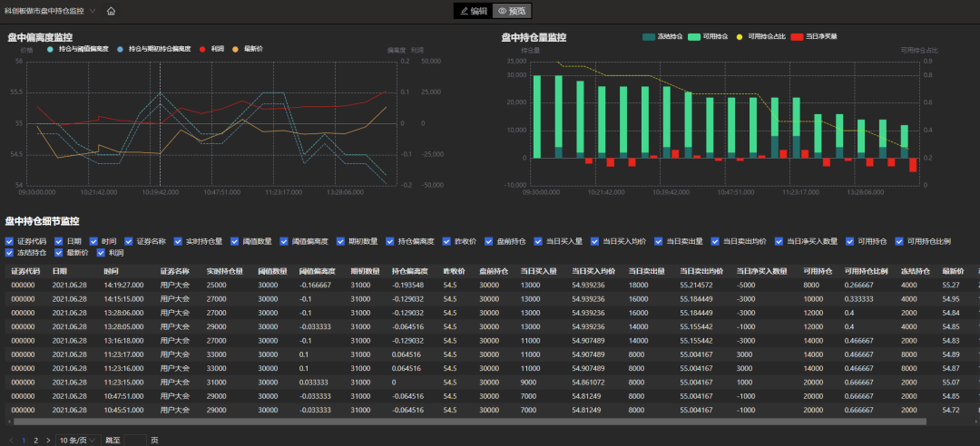Screen dimensions: 980x446
Task: Uncheck the 实时持仓量 column checkbox
Action: [x=178, y=241]
